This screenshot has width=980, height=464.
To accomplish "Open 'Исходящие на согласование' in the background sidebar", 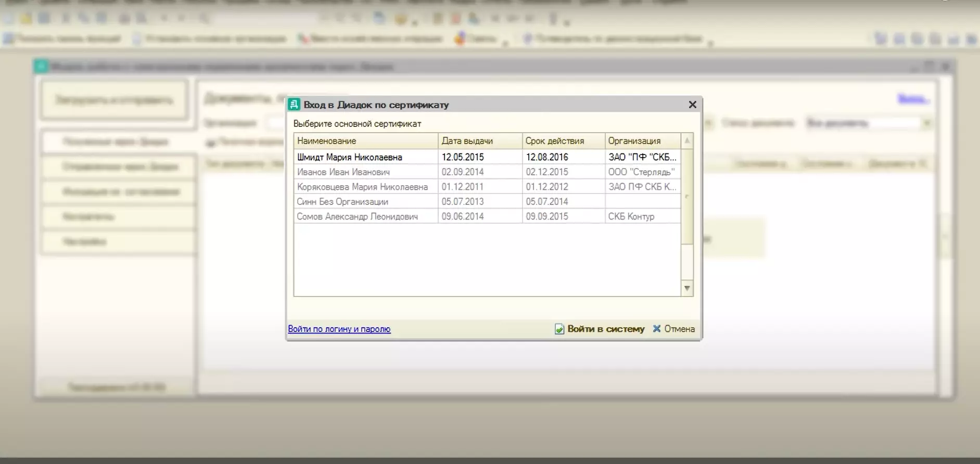I will 119,192.
